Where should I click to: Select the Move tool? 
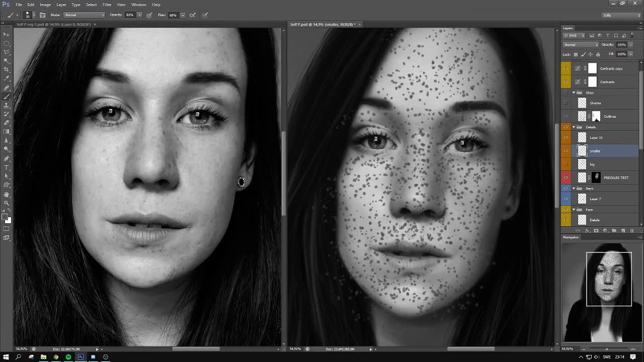coord(7,34)
